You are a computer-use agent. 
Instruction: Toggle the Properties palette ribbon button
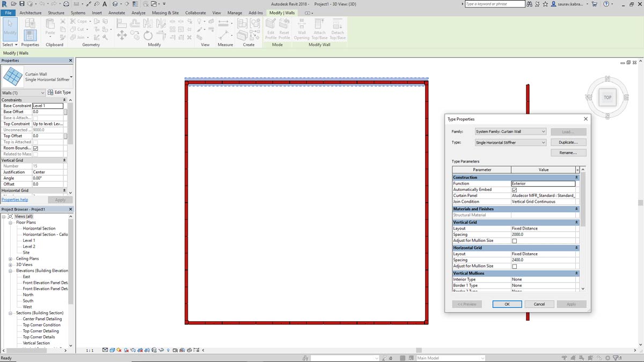pyautogui.click(x=30, y=35)
